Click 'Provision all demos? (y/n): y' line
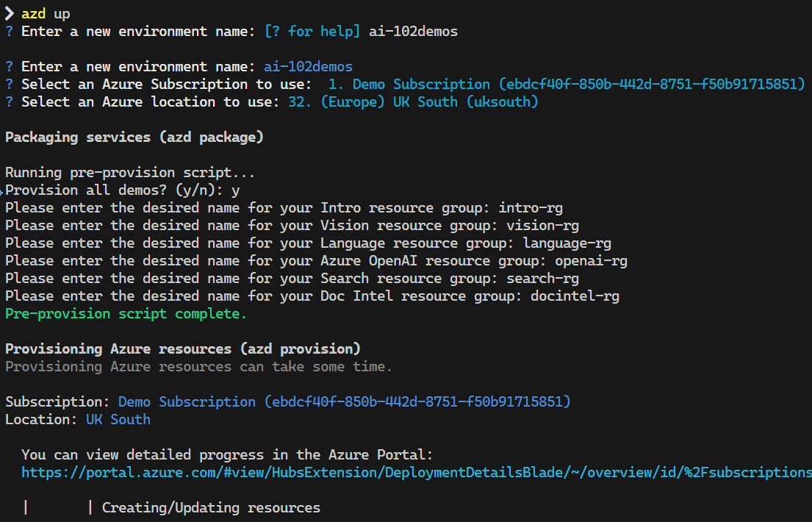 [122, 190]
